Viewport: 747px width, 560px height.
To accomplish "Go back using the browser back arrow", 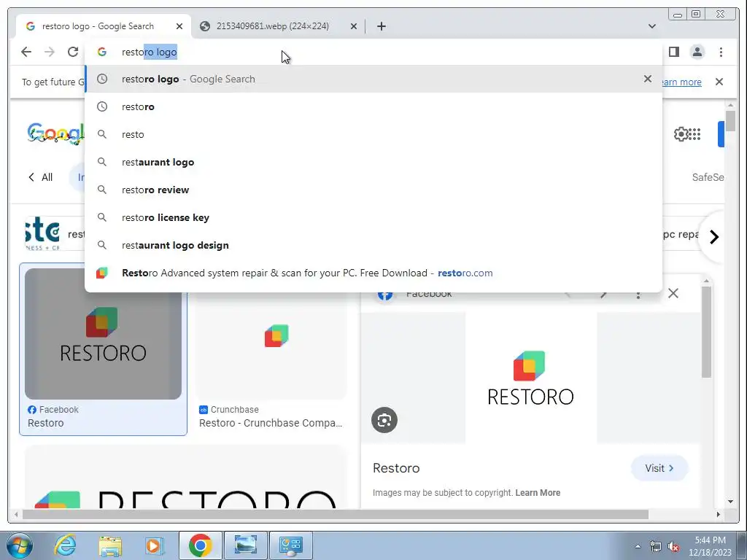I will pyautogui.click(x=26, y=52).
